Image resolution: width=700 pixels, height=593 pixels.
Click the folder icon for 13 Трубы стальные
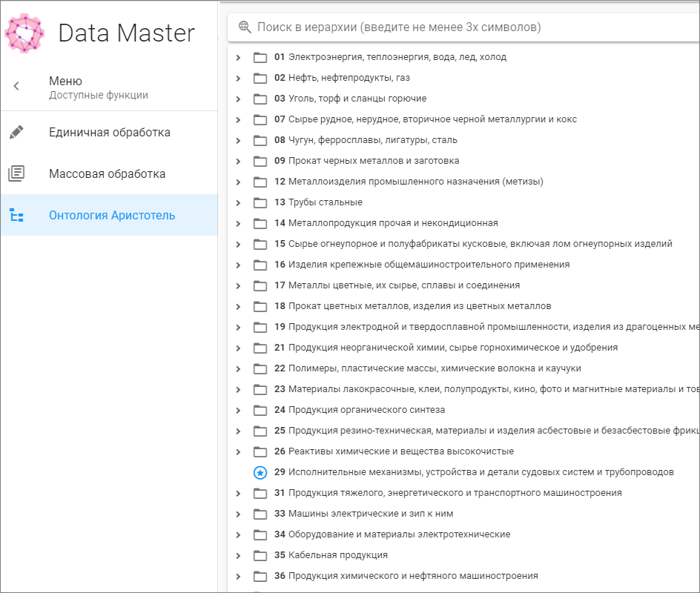click(260, 202)
